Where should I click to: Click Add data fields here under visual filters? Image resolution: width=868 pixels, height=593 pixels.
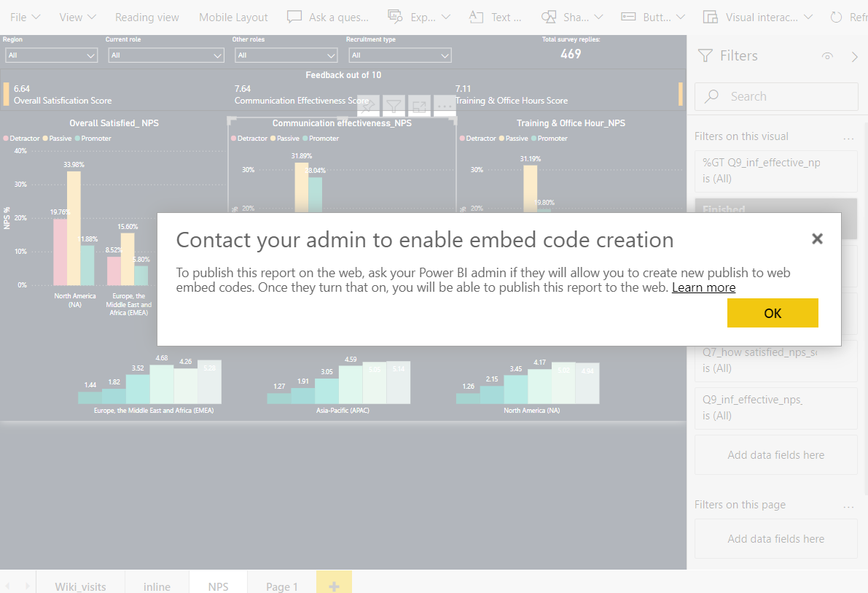tap(776, 455)
